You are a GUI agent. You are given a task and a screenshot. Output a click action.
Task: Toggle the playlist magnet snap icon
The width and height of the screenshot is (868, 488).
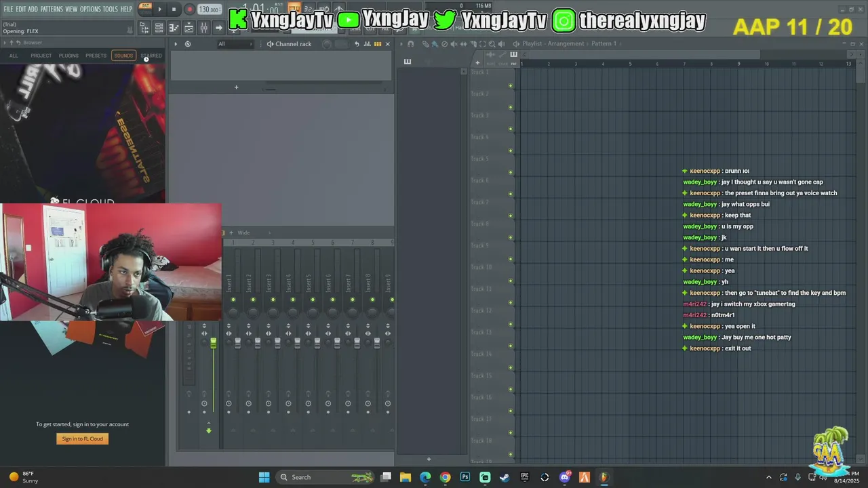tap(410, 44)
